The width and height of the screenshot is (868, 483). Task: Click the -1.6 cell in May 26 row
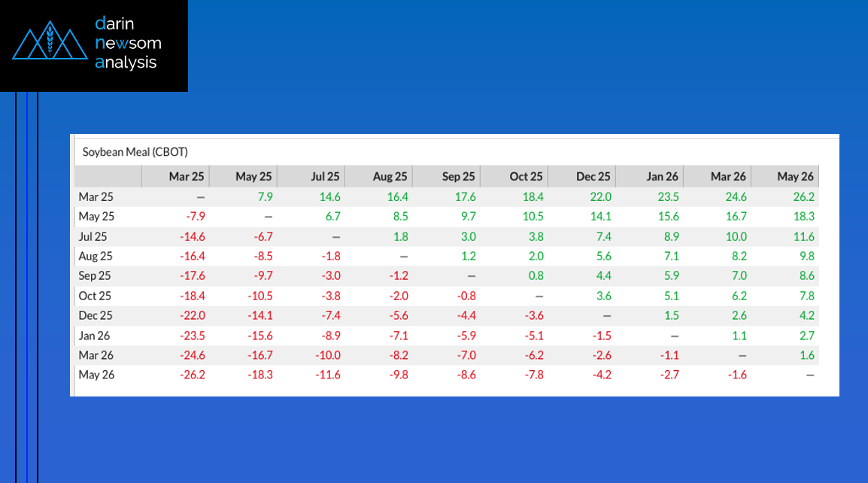(x=737, y=375)
